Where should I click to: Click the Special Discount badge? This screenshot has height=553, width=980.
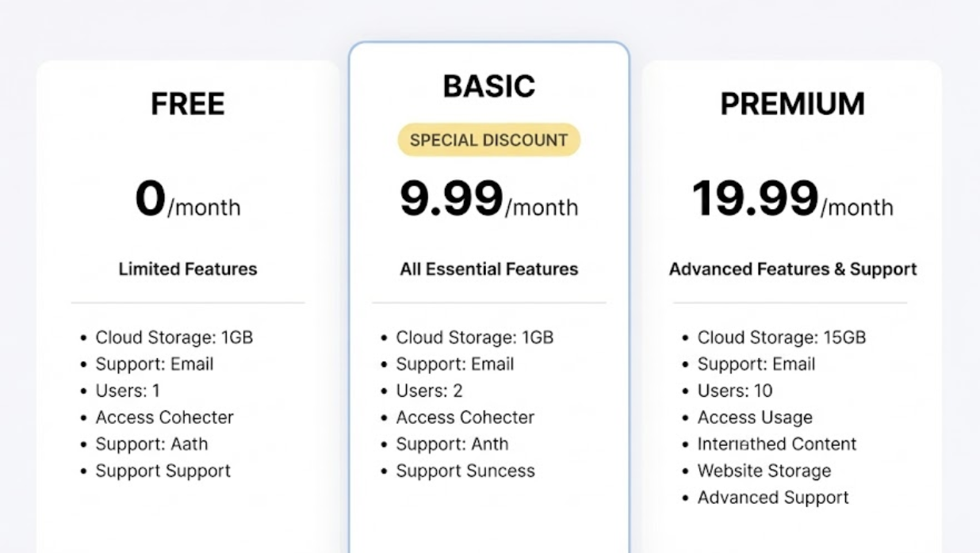point(488,140)
